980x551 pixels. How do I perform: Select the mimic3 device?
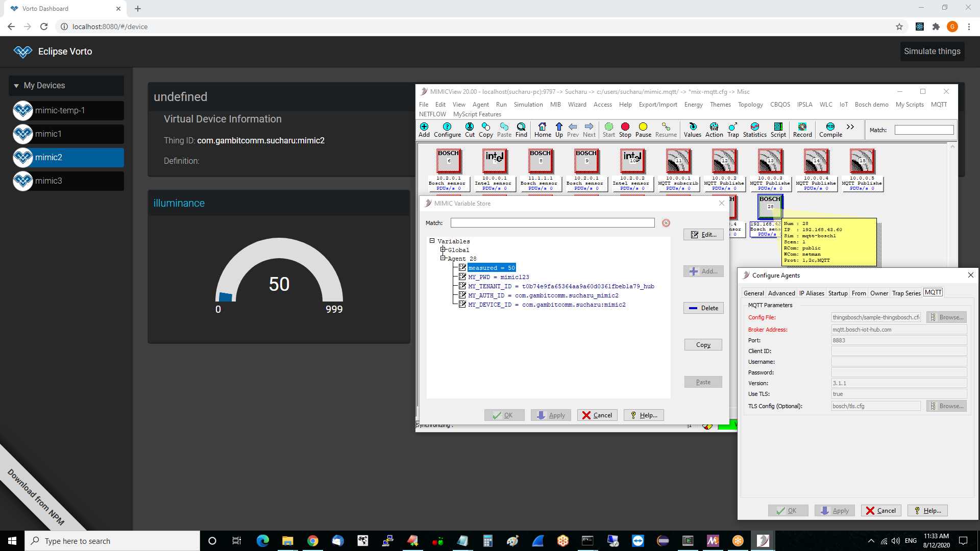[x=68, y=181]
